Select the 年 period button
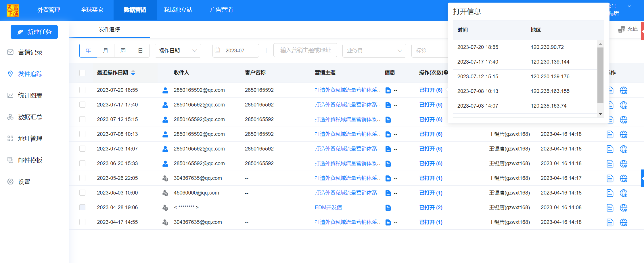The height and width of the screenshot is (263, 644). click(88, 51)
